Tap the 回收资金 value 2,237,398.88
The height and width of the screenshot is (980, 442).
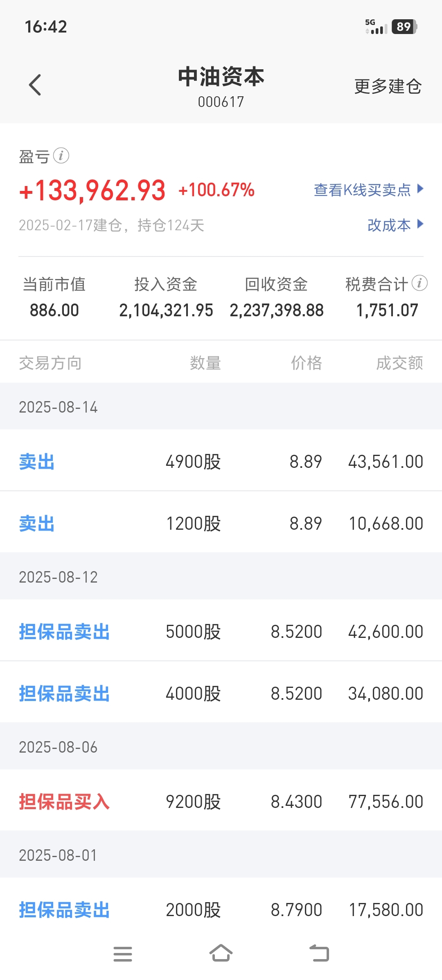point(277,310)
